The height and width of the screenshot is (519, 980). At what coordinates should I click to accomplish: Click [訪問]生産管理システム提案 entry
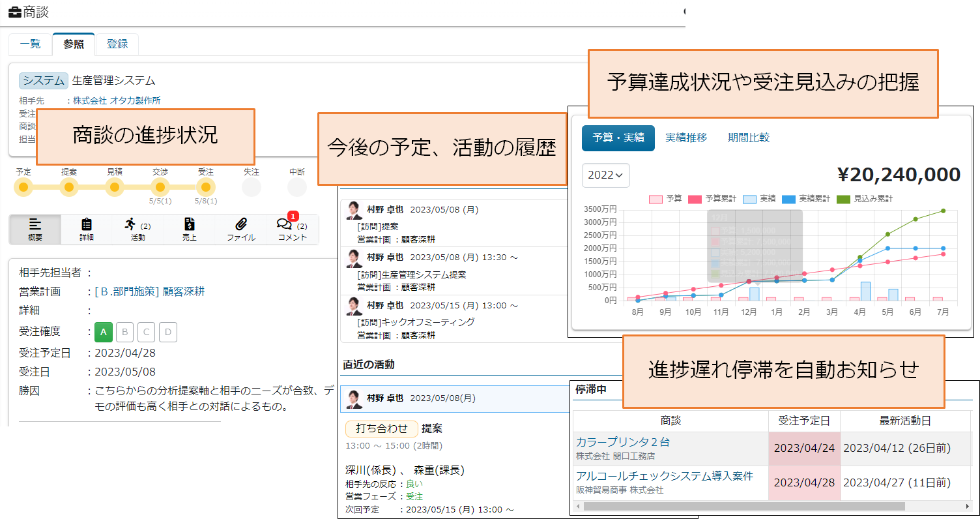coord(412,275)
